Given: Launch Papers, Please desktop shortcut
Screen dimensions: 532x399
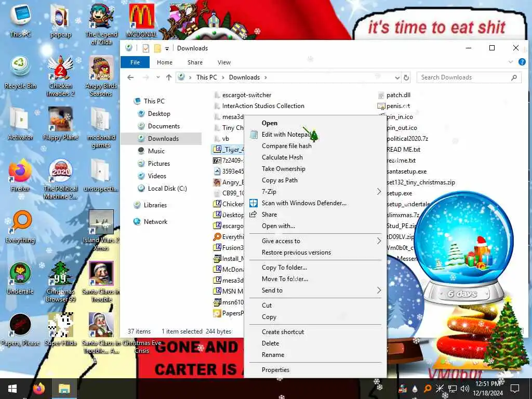Looking at the screenshot, I should pyautogui.click(x=20, y=330).
